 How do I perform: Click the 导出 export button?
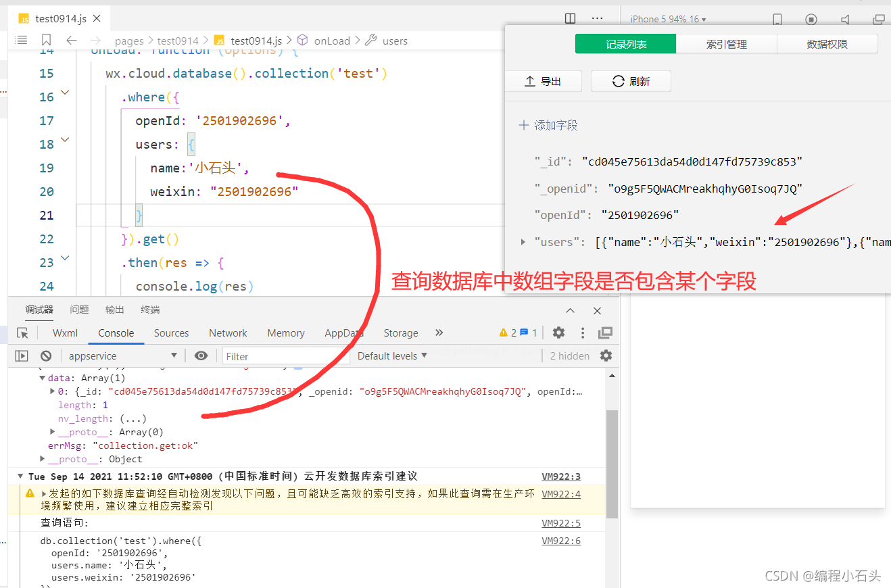pyautogui.click(x=544, y=80)
